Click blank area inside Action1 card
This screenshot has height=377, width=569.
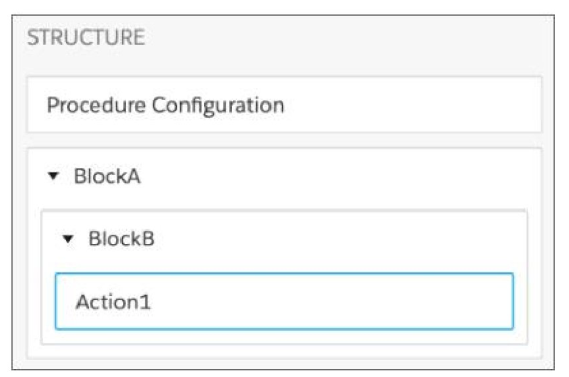pyautogui.click(x=327, y=301)
